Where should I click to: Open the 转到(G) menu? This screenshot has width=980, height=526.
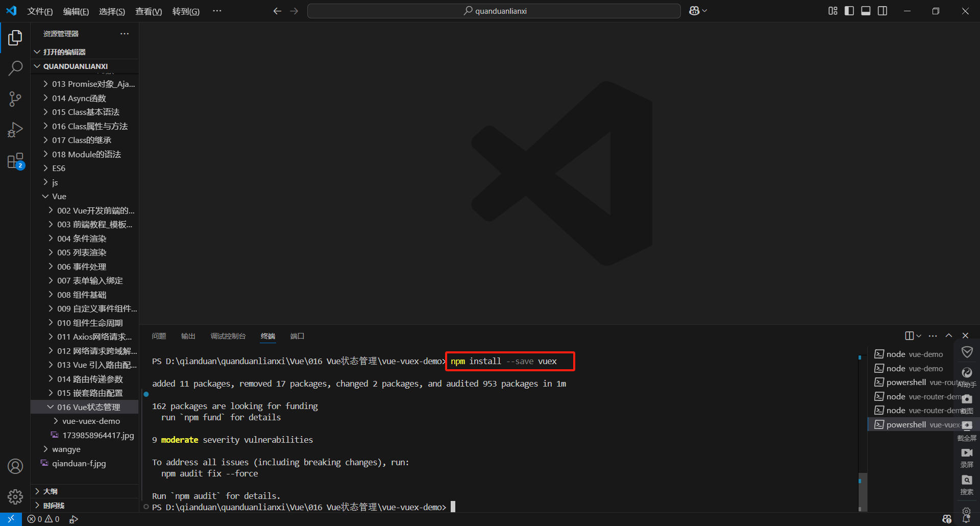[186, 11]
